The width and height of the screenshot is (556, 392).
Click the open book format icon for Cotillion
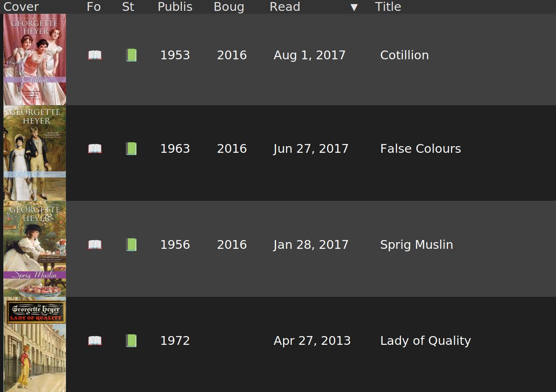click(95, 55)
